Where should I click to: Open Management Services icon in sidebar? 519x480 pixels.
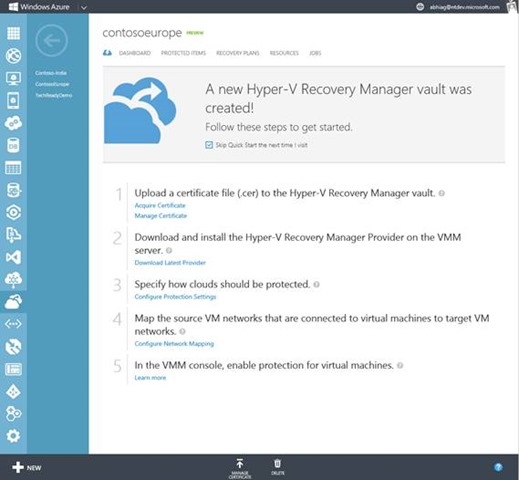[13, 369]
